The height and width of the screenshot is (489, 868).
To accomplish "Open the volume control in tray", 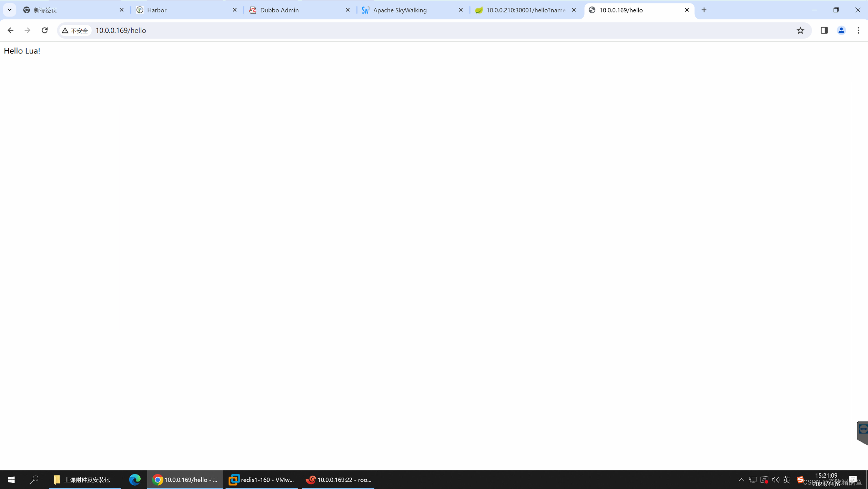I will [775, 480].
